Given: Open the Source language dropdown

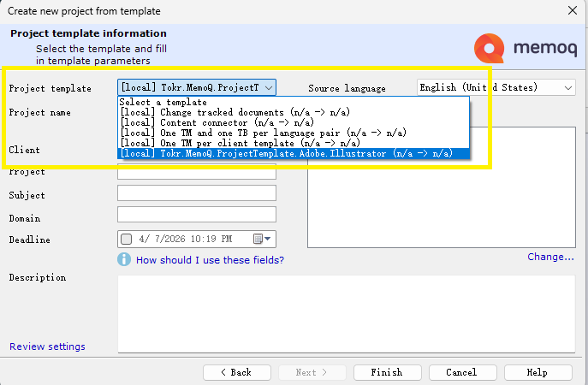Looking at the screenshot, I should point(496,88).
